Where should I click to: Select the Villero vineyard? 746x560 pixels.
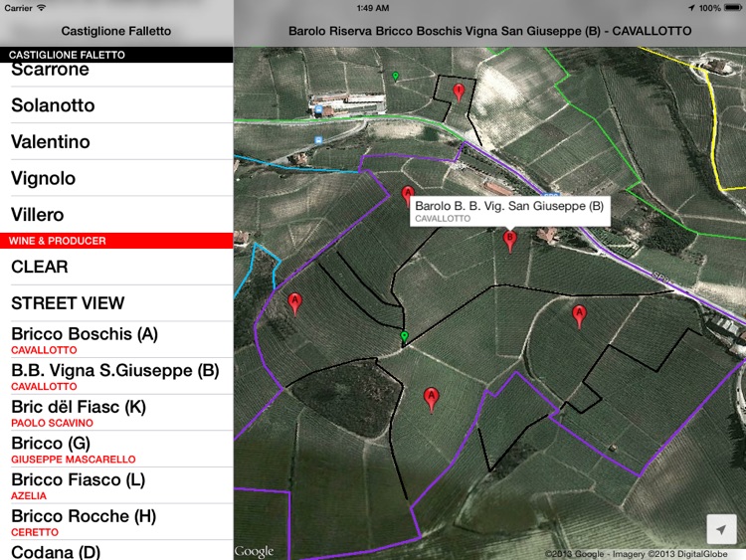116,215
